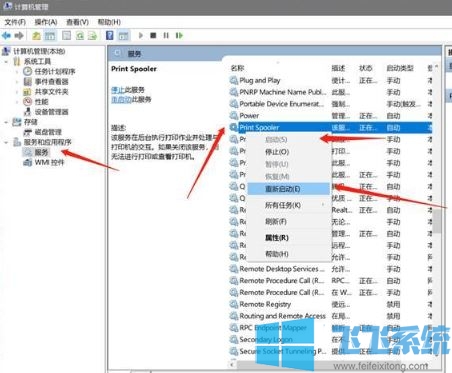Viewport: 452px width, 373px height.
Task: Open the 文件(F) menu
Action: (15, 22)
